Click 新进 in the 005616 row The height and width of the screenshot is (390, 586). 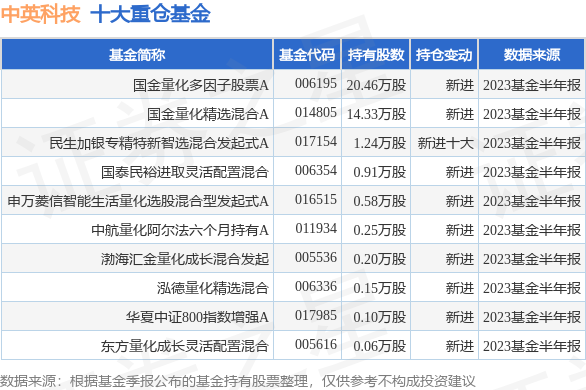(460, 346)
